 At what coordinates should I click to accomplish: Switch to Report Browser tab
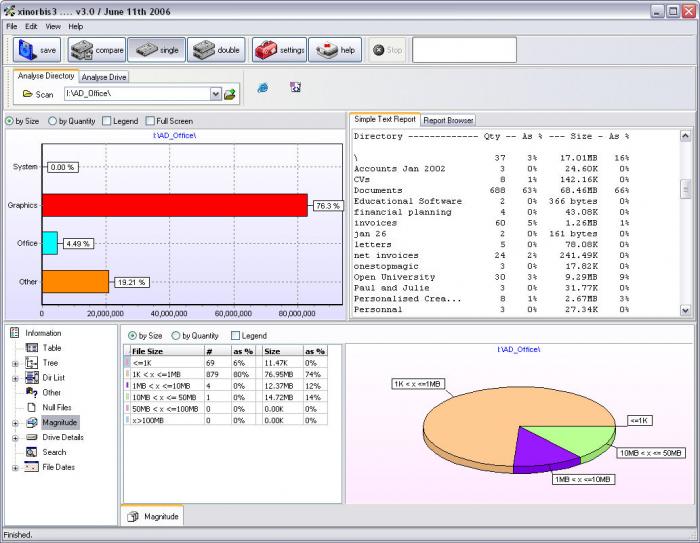point(448,120)
